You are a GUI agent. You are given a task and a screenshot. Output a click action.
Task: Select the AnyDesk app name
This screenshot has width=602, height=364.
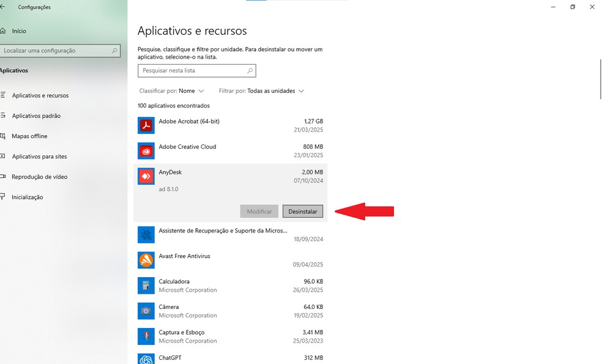(x=170, y=172)
